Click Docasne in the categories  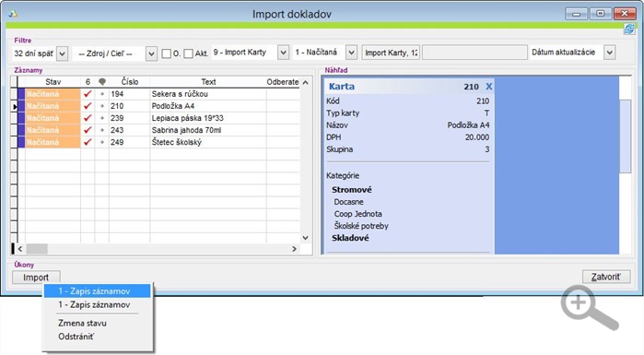[x=348, y=202]
